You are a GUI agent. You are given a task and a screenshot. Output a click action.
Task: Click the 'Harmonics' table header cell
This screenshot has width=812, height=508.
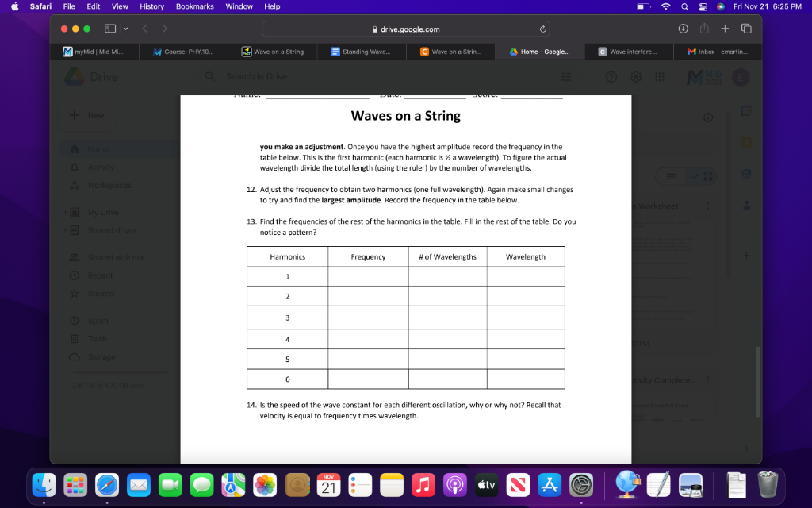tap(287, 256)
